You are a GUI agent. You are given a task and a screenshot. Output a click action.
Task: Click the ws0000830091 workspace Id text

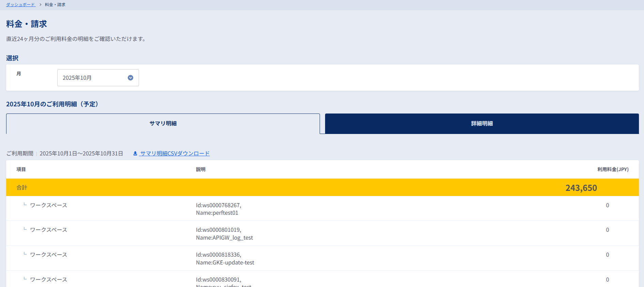218,280
